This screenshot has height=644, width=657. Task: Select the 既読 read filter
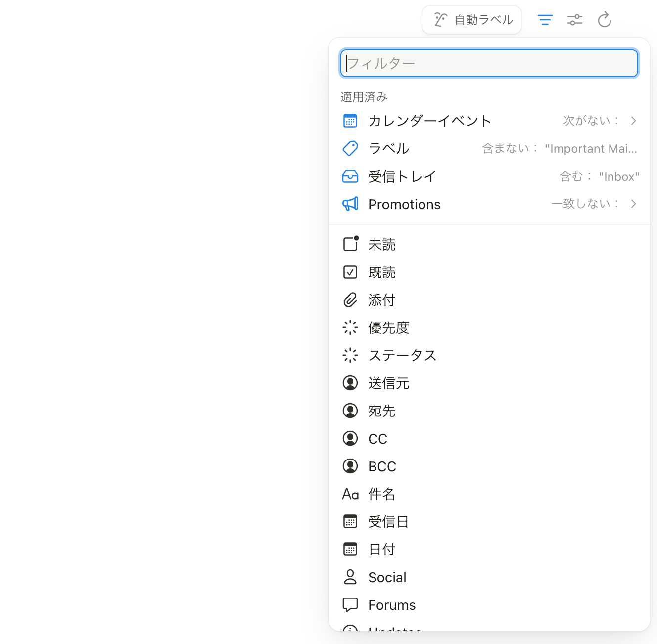[x=381, y=273]
